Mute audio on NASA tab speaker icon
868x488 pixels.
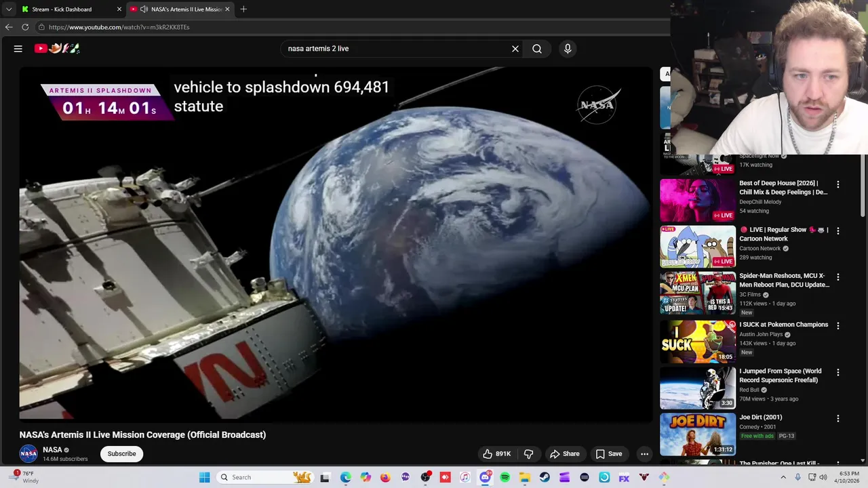(144, 9)
